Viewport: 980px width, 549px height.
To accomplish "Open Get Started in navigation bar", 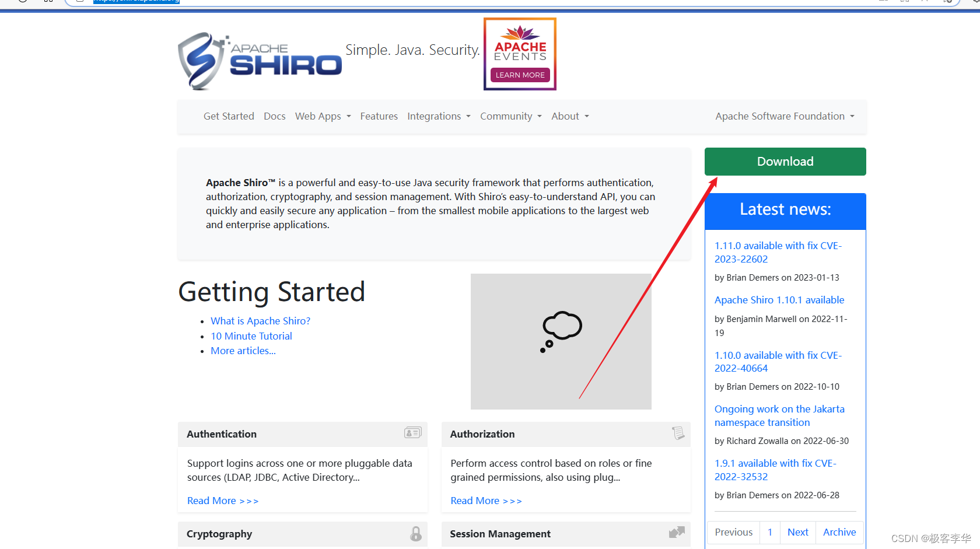I will pyautogui.click(x=229, y=116).
